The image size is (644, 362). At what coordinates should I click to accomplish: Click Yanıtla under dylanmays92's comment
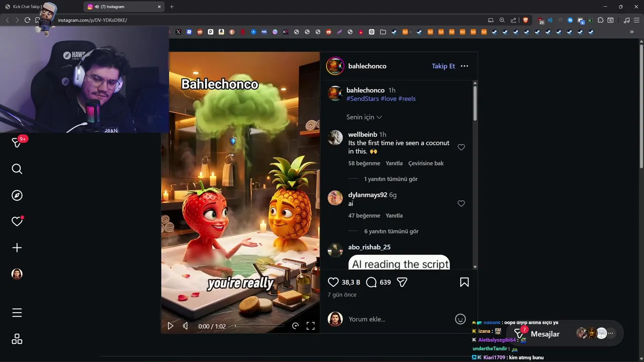(x=394, y=216)
